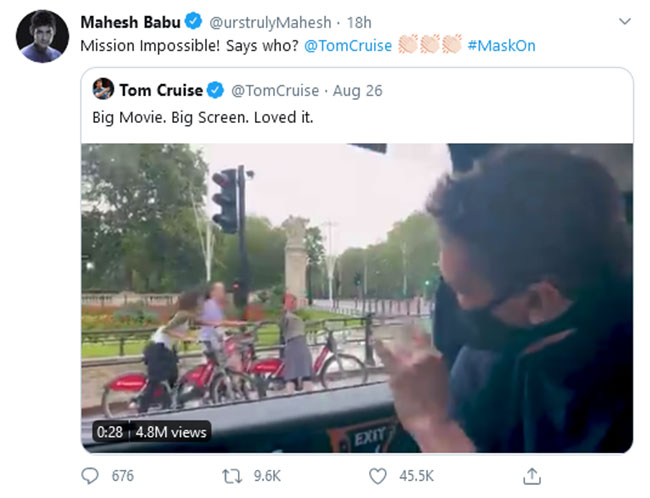Click Mahesh Babu's blue verified badge
The image size is (650, 498).
pyautogui.click(x=194, y=21)
